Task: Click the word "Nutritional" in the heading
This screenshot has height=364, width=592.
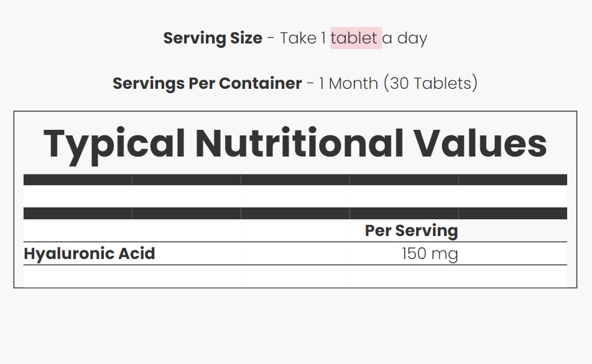Action: pos(299,143)
